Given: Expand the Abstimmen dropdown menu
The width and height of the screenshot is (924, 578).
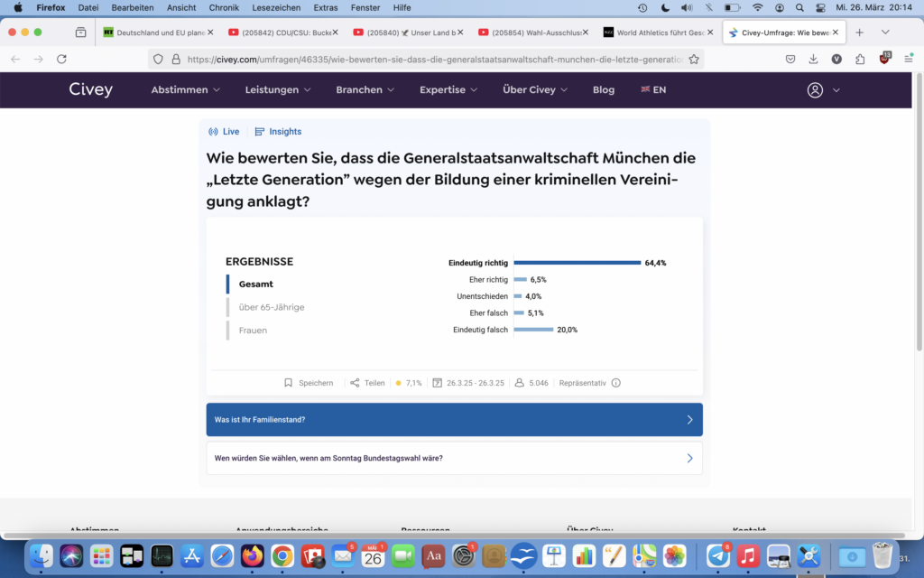Looking at the screenshot, I should point(185,90).
